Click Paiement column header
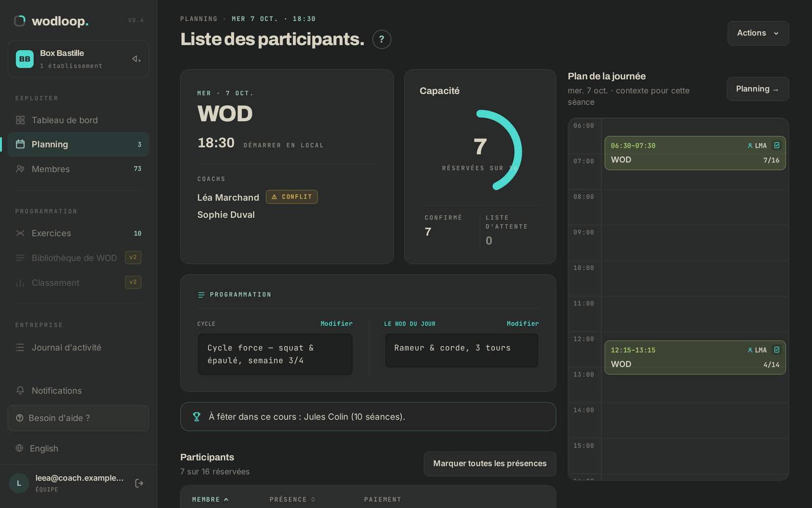This screenshot has height=508, width=812. [382, 499]
